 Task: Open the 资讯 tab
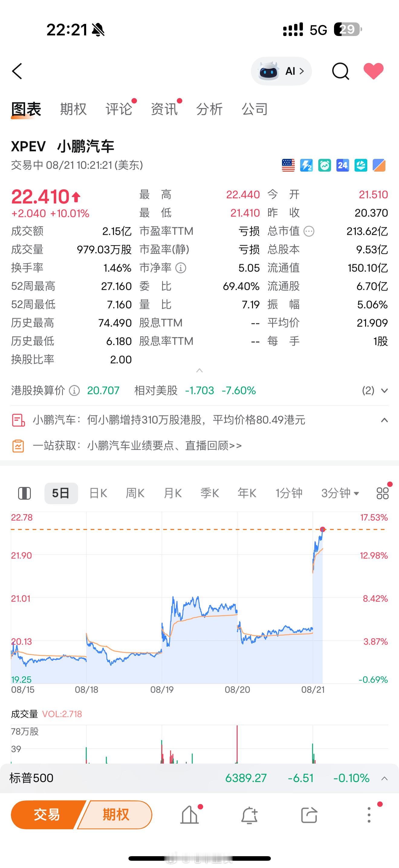tap(164, 109)
